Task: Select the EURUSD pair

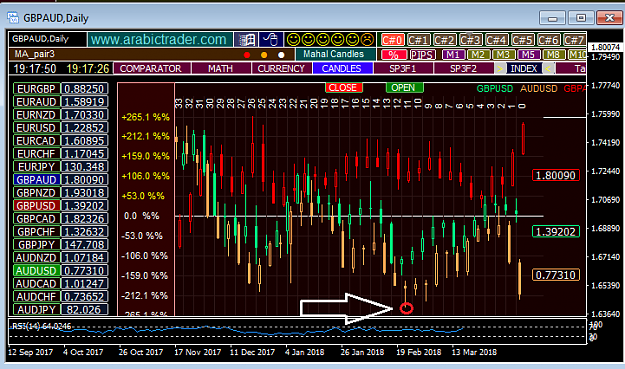Action: [x=37, y=128]
